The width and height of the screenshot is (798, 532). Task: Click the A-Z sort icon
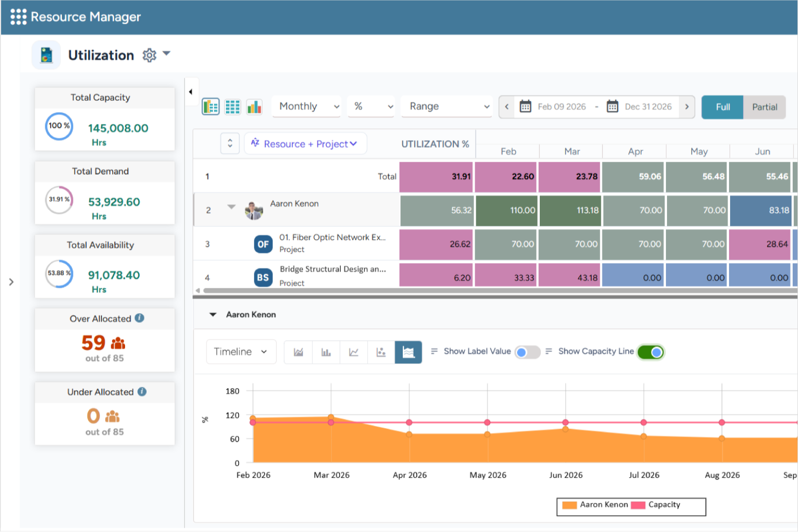255,142
